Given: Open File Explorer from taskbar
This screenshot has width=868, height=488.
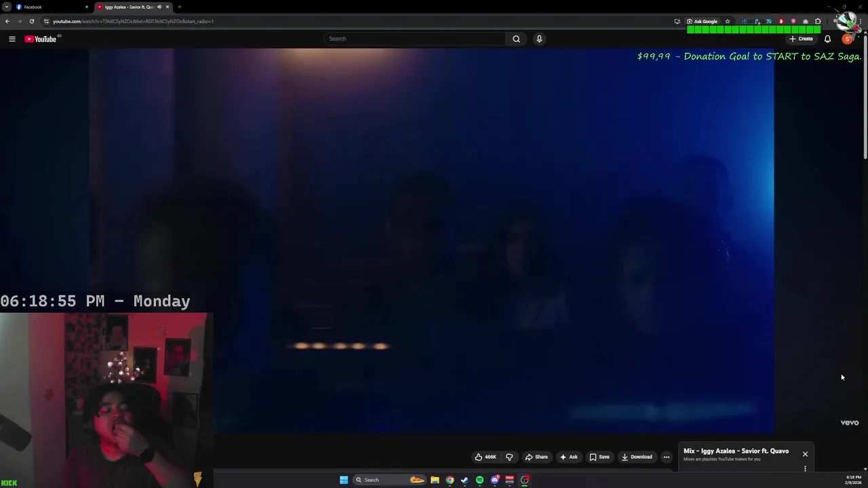Looking at the screenshot, I should (x=435, y=480).
